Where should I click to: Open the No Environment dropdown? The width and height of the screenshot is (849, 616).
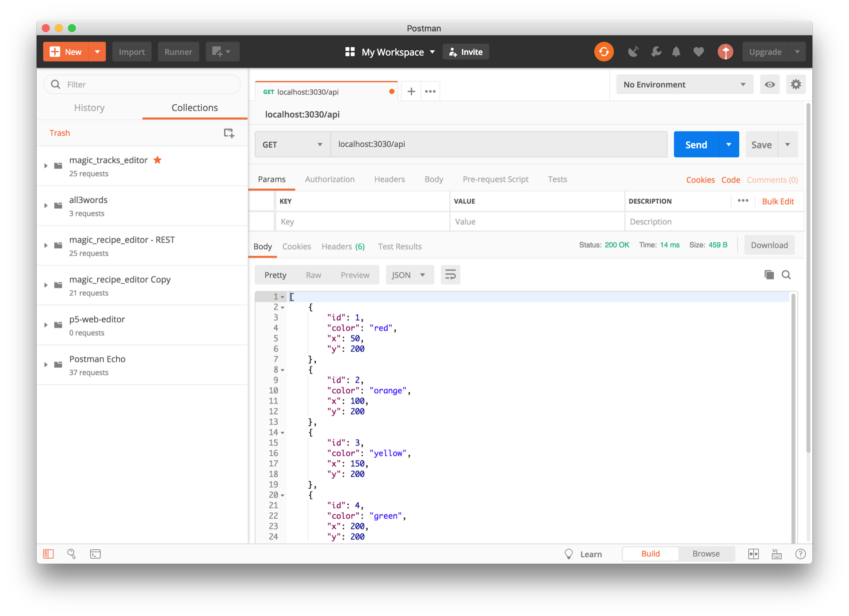coord(684,84)
